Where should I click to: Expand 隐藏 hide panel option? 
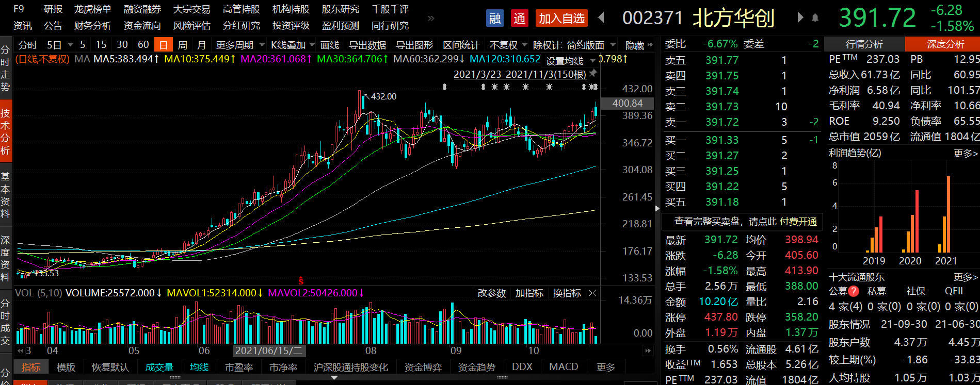639,45
